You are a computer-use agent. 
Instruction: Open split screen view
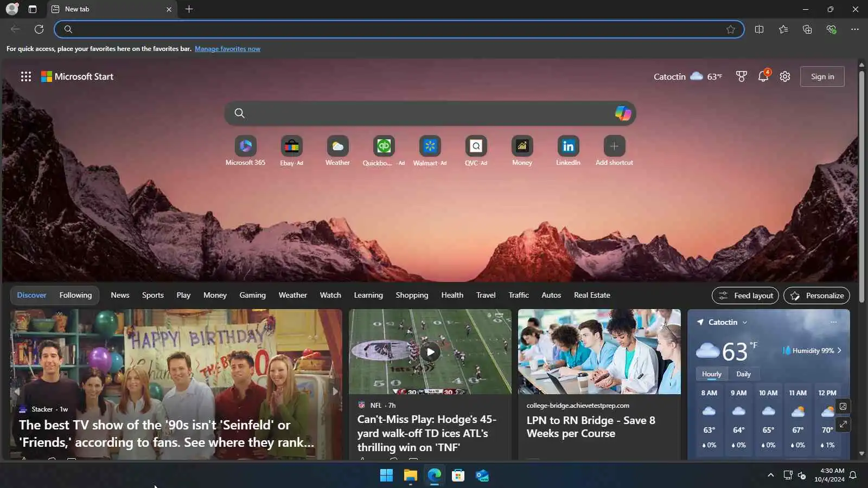click(759, 29)
